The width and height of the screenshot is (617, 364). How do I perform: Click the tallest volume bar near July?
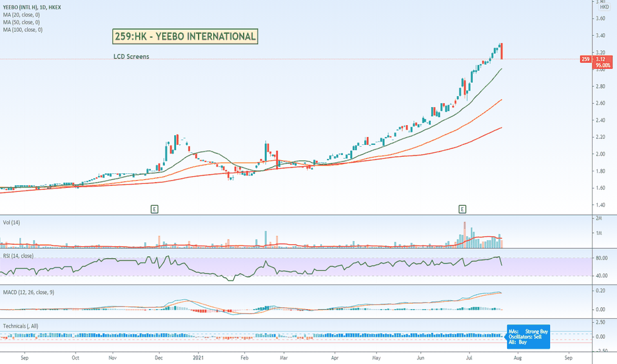tap(465, 234)
